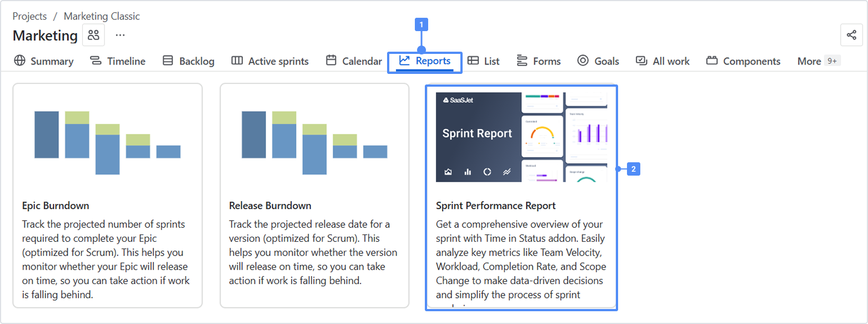
Task: Click the Calendar tab icon
Action: click(x=331, y=61)
